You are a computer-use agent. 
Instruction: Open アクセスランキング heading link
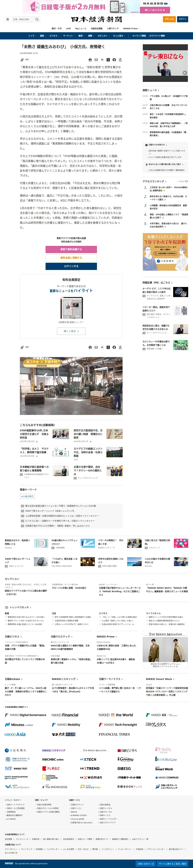point(154,181)
